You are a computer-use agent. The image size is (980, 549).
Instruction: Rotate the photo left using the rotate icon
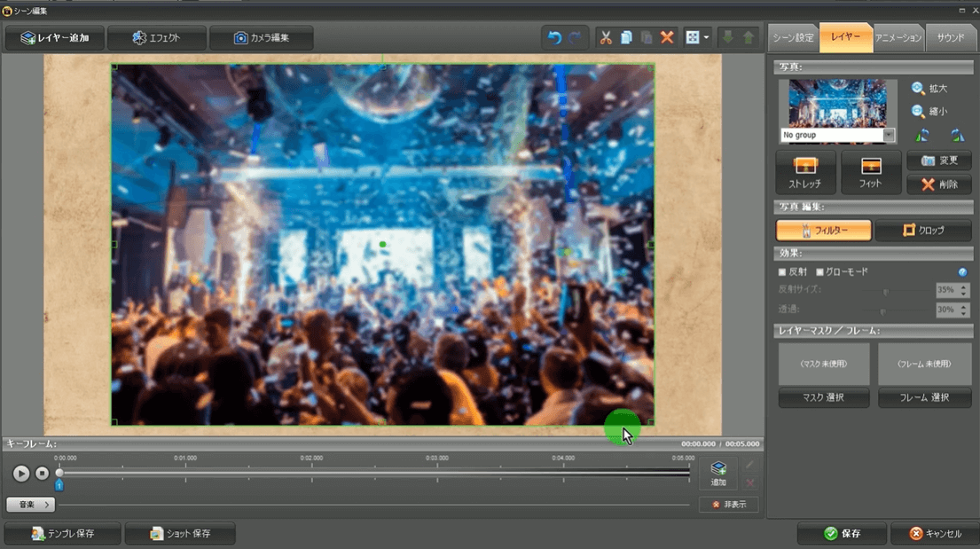[x=922, y=136]
